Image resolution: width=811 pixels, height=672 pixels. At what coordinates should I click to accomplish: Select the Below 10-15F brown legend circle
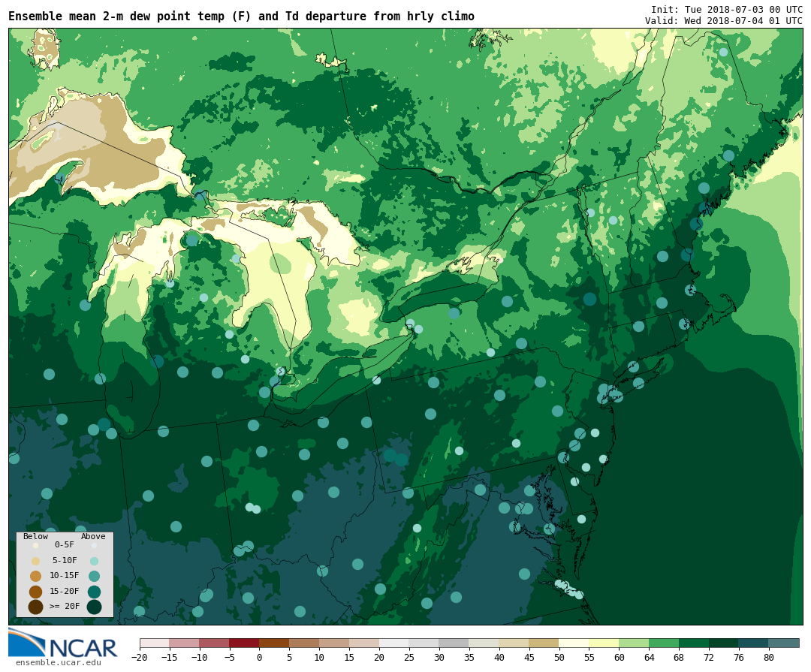tap(36, 576)
